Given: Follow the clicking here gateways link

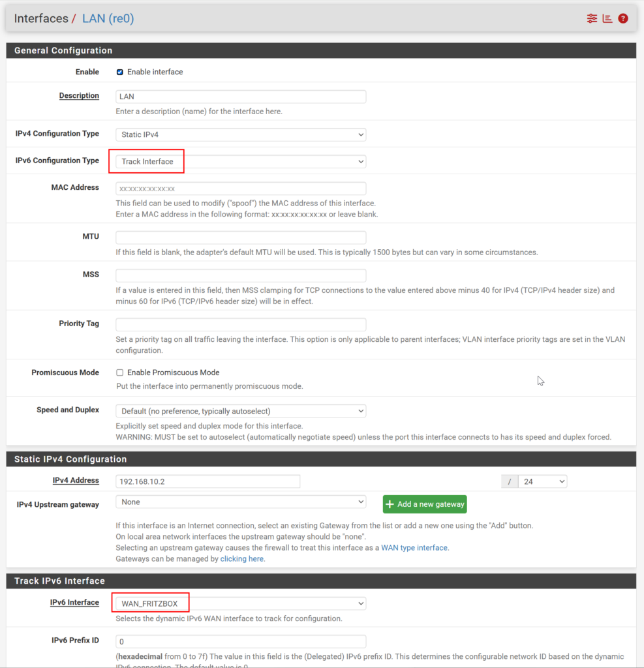Looking at the screenshot, I should point(241,558).
